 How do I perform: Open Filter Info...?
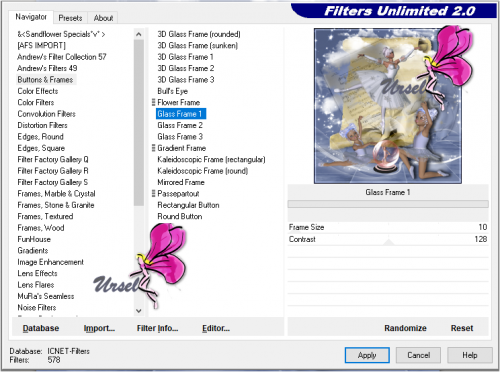(157, 328)
